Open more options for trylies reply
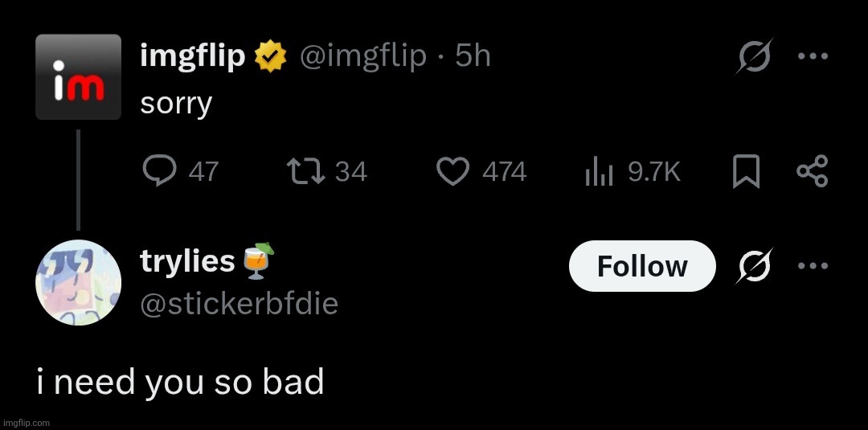Screen dimensions: 868x430 pyautogui.click(x=813, y=266)
